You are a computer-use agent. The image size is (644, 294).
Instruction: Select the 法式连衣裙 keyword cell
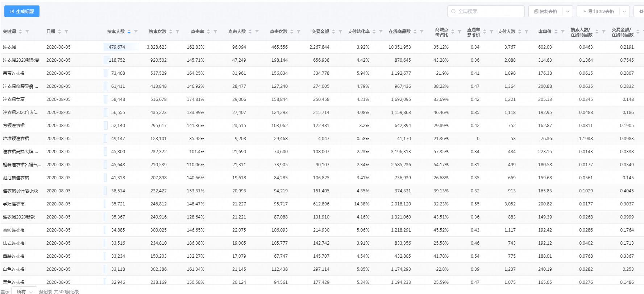(14, 243)
